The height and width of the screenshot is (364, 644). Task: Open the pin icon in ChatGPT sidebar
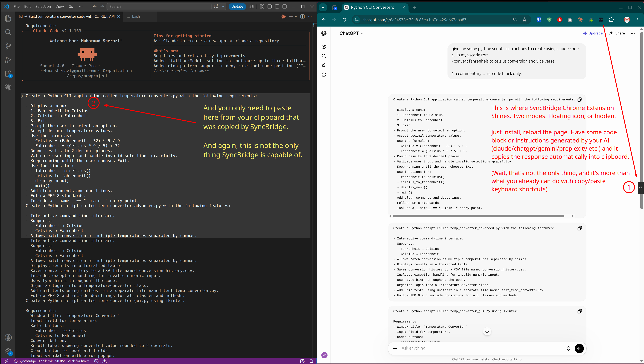[x=324, y=65]
